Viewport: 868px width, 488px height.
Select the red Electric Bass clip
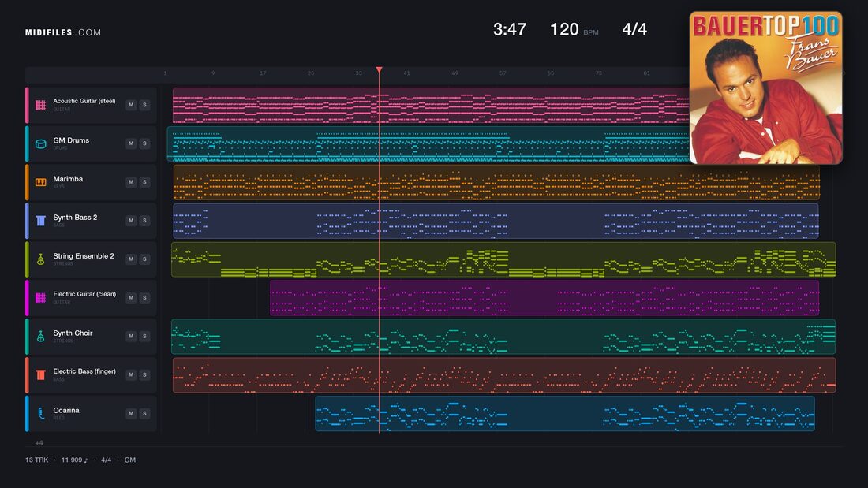point(504,375)
